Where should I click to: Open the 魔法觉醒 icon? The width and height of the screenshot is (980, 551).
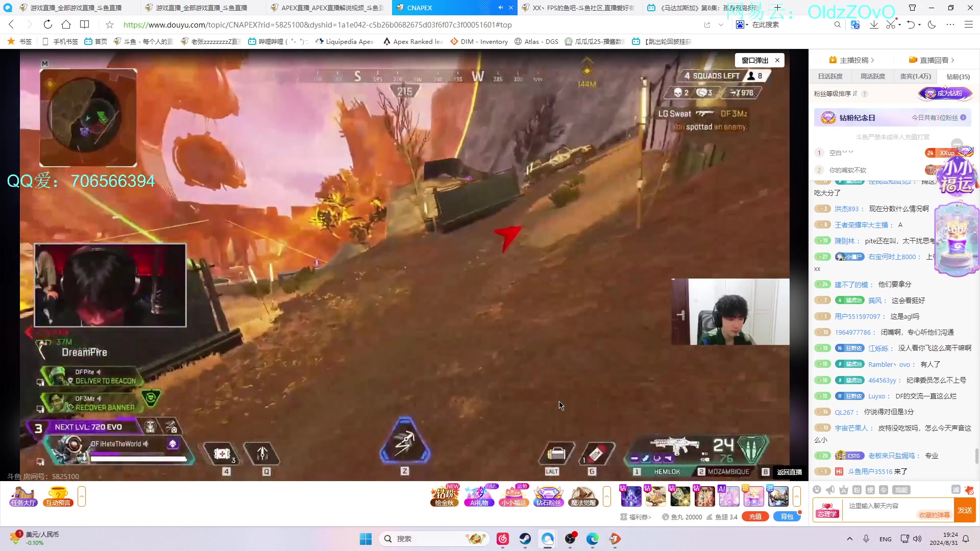pyautogui.click(x=583, y=496)
